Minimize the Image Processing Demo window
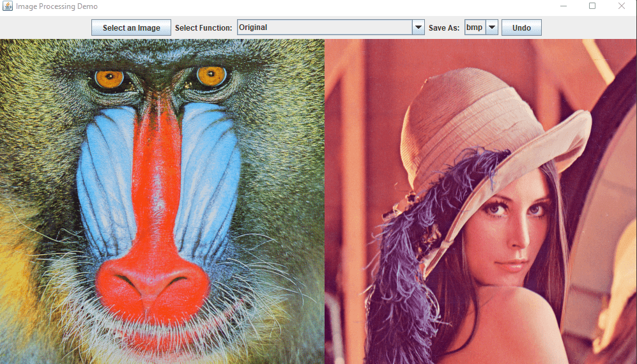 click(x=564, y=6)
